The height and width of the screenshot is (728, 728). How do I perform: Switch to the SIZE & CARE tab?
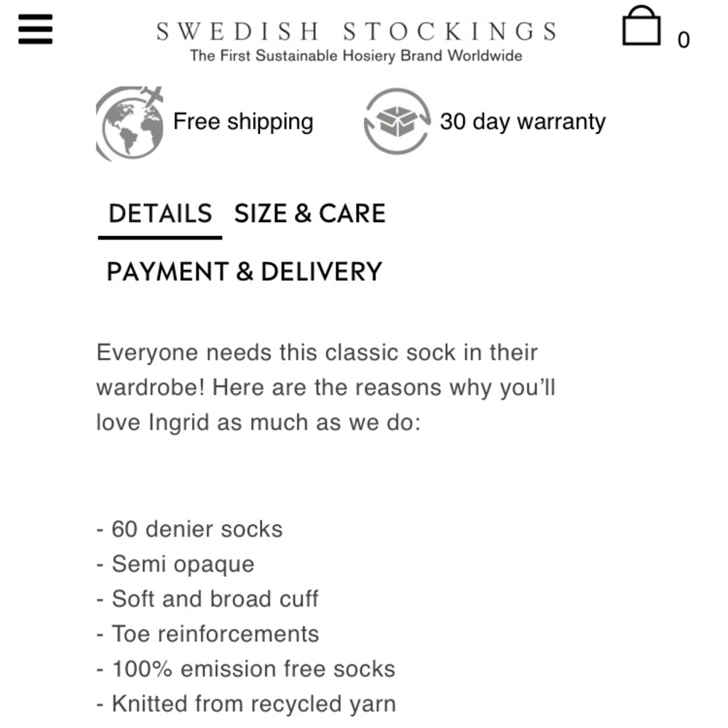tap(309, 213)
